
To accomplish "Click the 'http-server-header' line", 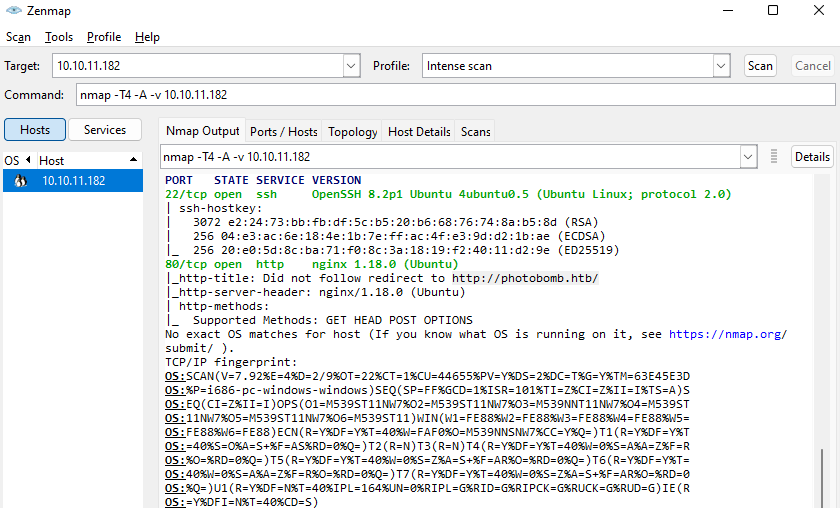I will 315,292.
